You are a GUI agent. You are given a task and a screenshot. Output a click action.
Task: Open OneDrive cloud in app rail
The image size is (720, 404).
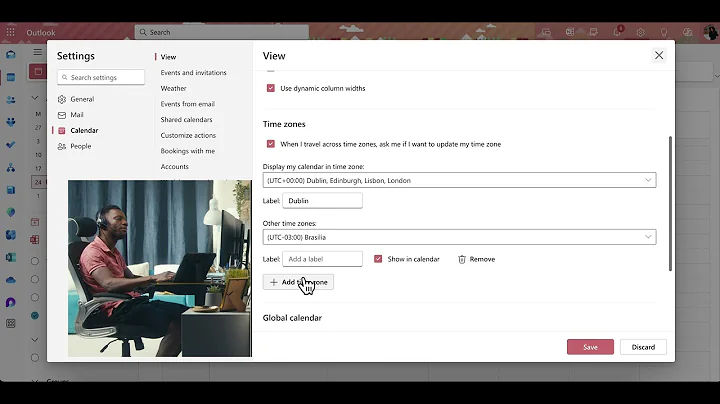[11, 280]
